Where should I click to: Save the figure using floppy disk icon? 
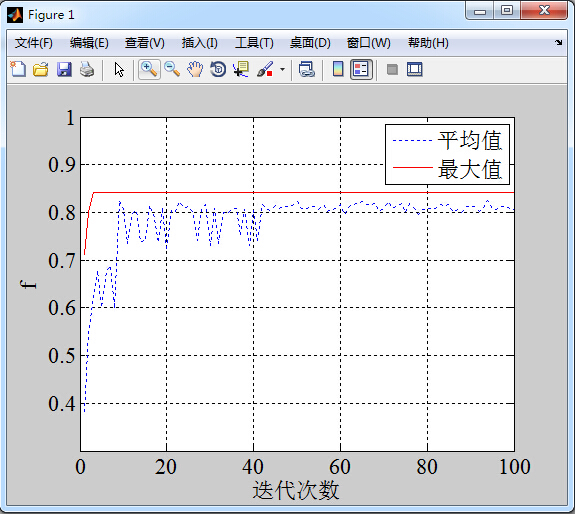tap(64, 69)
